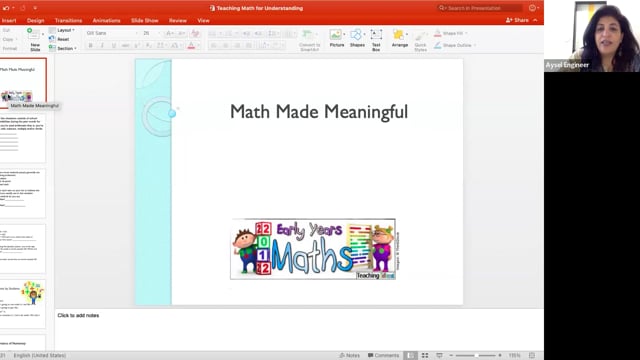The image size is (640, 360).
Task: Select the slide thumbnail with the cartoon child
Action: pyautogui.click(x=23, y=304)
